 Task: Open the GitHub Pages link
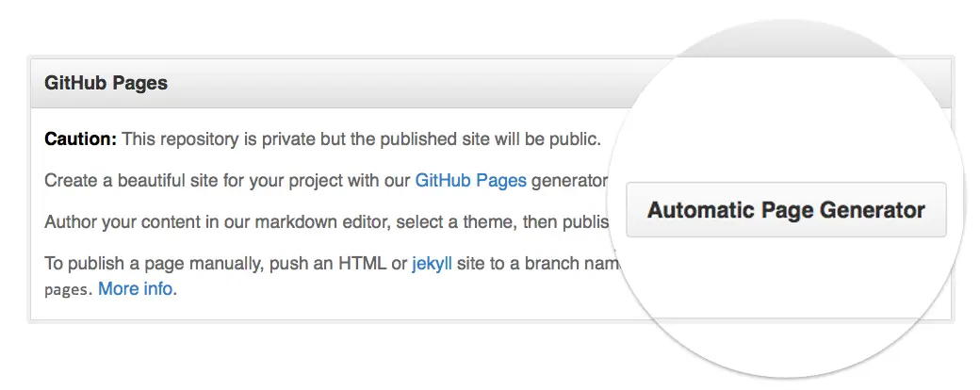[x=471, y=181]
